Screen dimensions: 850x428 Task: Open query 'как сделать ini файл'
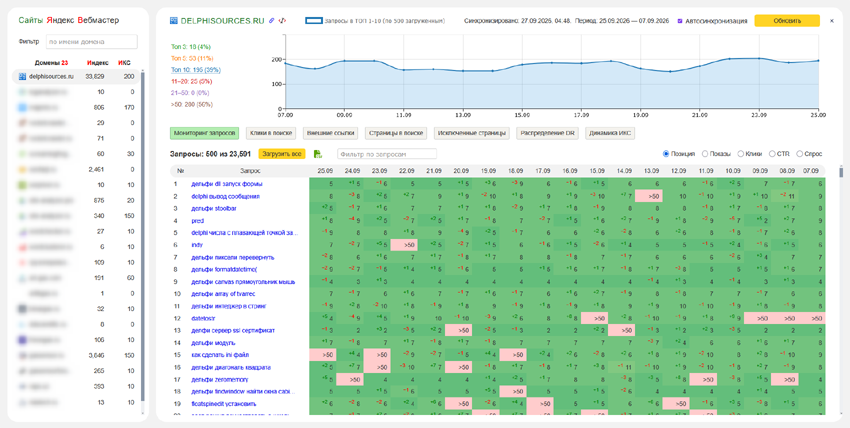(x=220, y=355)
